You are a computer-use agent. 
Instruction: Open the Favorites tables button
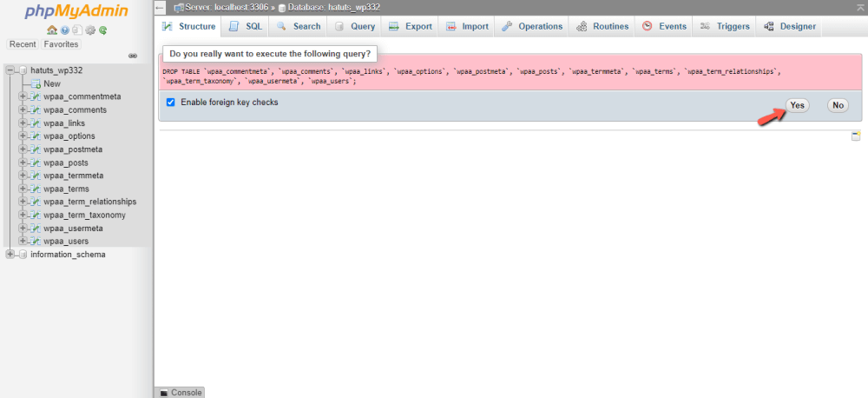[62, 44]
